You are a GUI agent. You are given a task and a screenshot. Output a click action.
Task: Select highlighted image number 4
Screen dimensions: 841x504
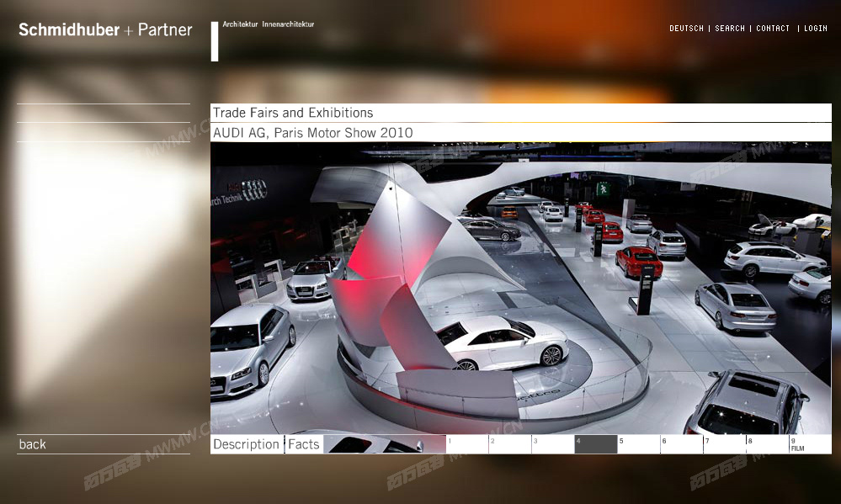pyautogui.click(x=596, y=444)
